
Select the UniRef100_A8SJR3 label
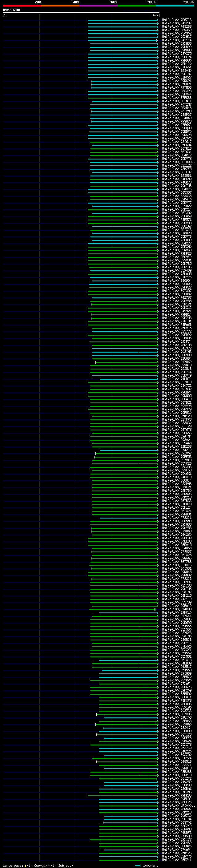coord(176,91)
